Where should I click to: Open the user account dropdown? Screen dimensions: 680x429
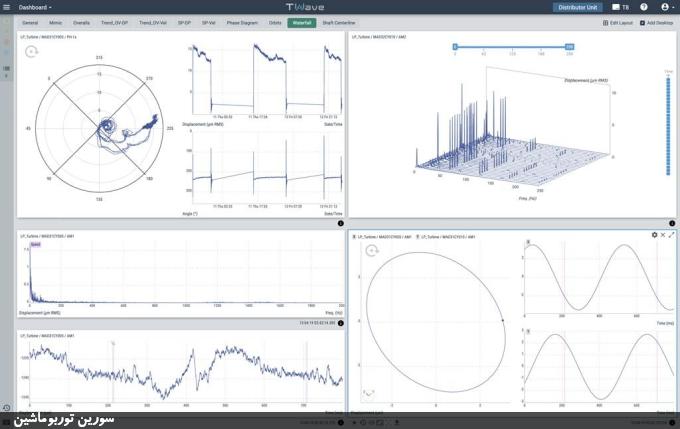point(665,7)
